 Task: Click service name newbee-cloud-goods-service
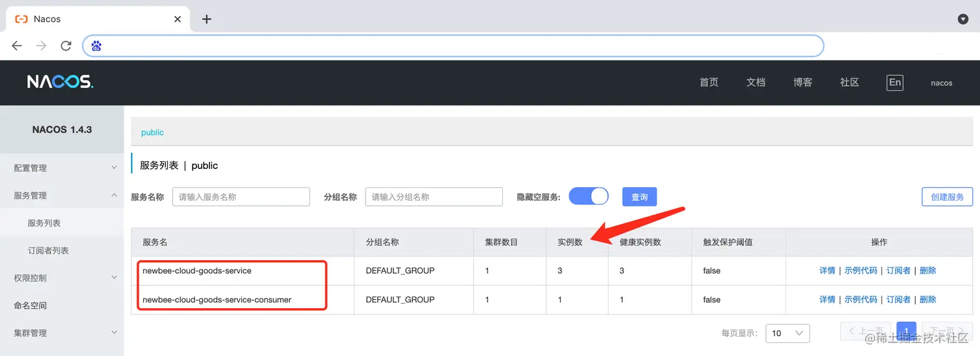(197, 271)
